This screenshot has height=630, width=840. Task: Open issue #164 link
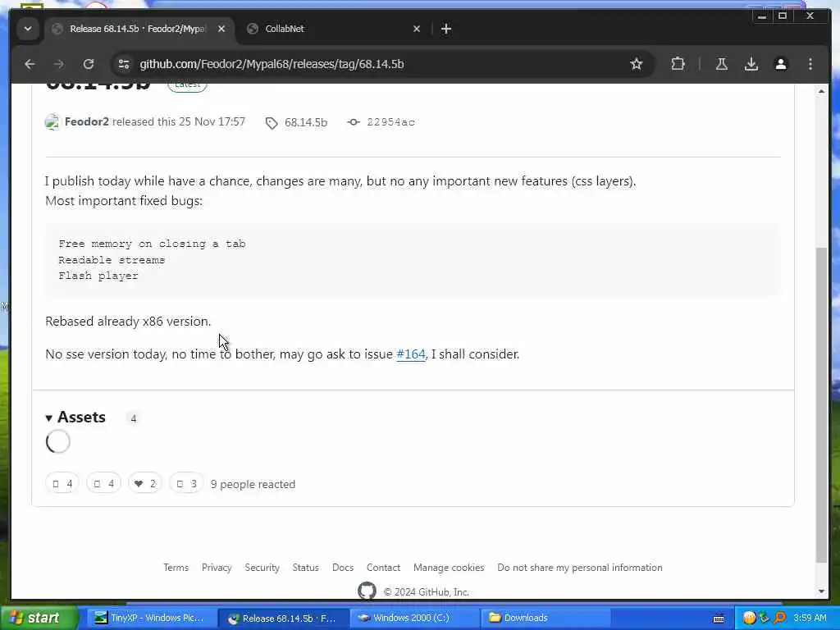pos(410,354)
